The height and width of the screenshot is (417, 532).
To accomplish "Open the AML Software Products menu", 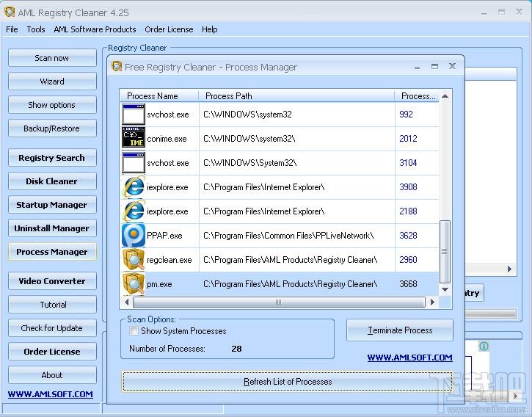I will click(x=95, y=29).
